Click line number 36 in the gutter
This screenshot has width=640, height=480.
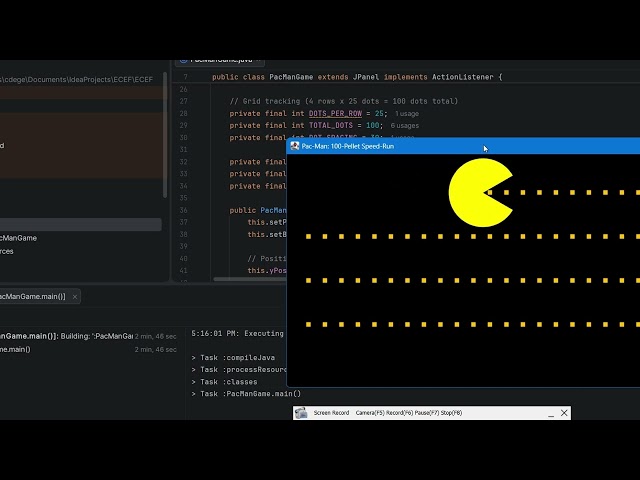[183, 210]
